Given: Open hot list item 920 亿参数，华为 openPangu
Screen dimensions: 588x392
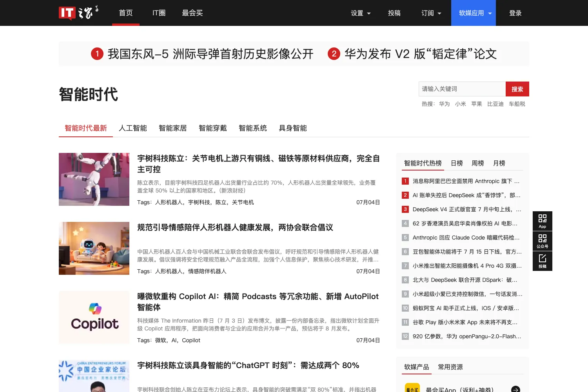Looking at the screenshot, I should (467, 336).
